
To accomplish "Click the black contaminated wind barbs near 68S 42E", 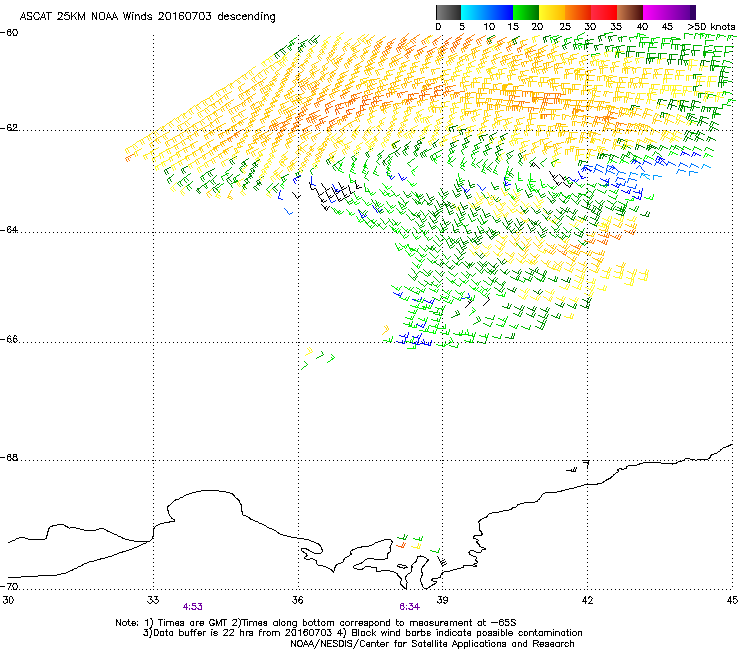I will pyautogui.click(x=579, y=466).
